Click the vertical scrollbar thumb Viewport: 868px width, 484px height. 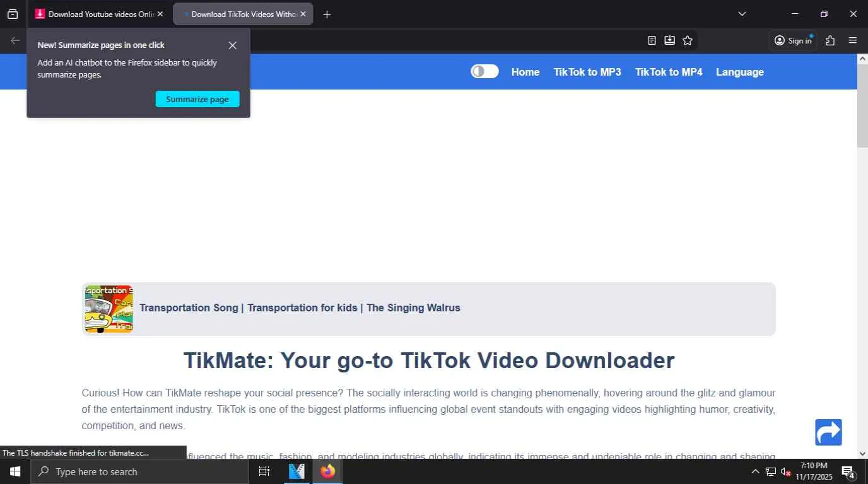point(862,105)
